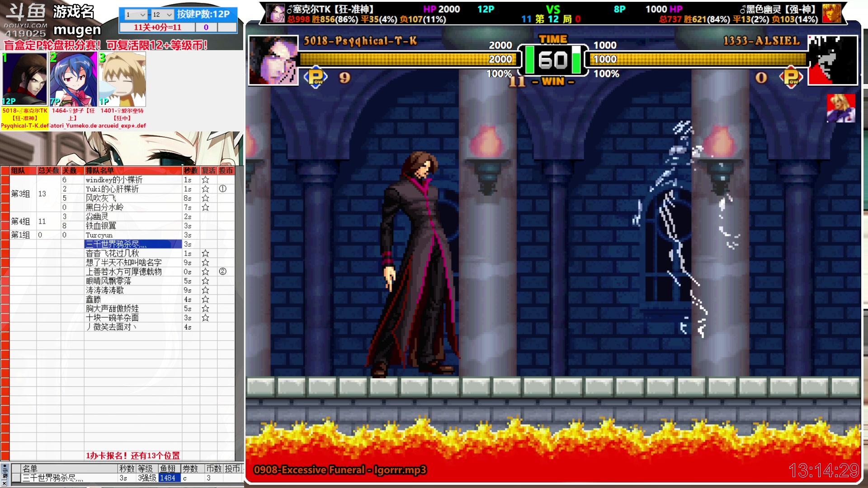Select character thumbnail 2 梦子

tap(73, 79)
